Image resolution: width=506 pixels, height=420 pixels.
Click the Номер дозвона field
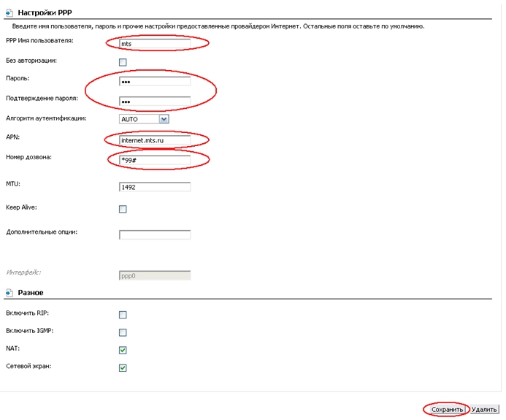click(154, 159)
